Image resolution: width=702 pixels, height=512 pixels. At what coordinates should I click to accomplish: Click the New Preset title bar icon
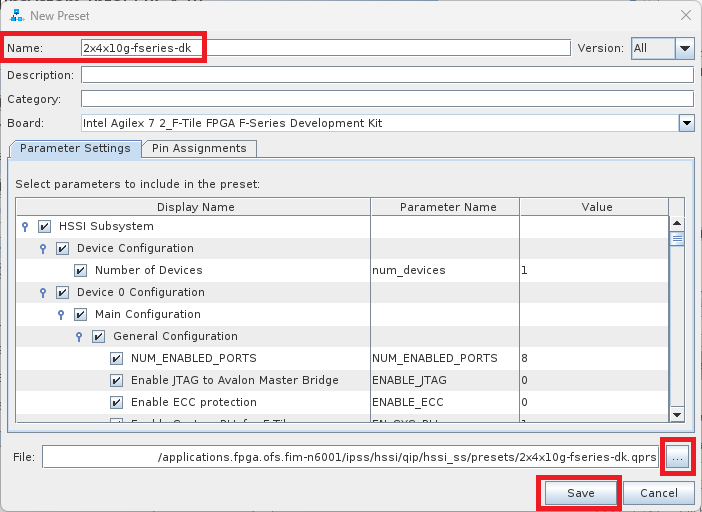coord(18,15)
